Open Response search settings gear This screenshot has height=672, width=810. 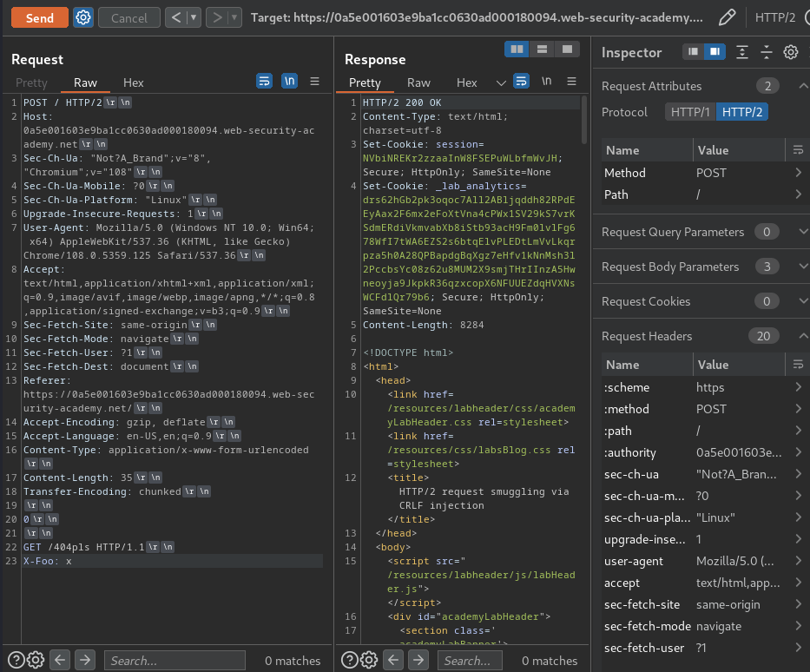click(368, 660)
